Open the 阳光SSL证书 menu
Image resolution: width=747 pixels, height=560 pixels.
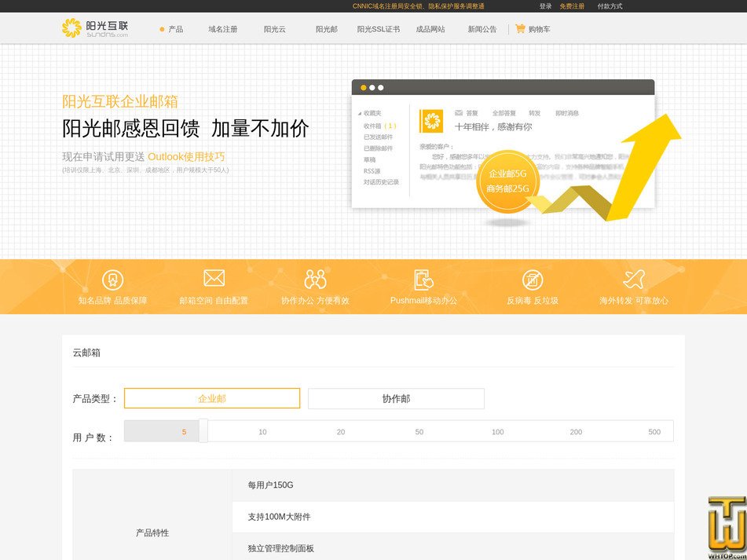(x=379, y=29)
